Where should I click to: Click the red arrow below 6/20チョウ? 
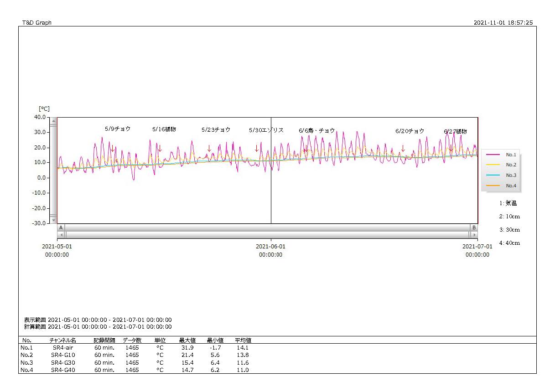pos(403,149)
